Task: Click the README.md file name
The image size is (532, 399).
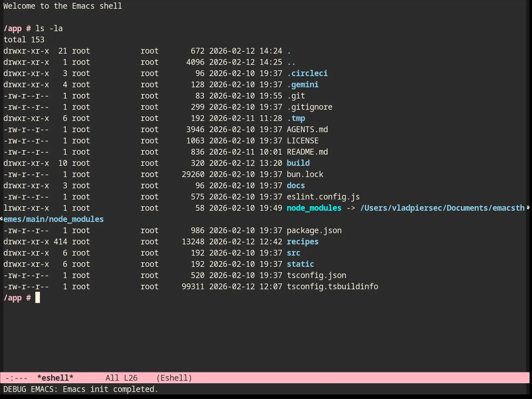Action: click(307, 152)
